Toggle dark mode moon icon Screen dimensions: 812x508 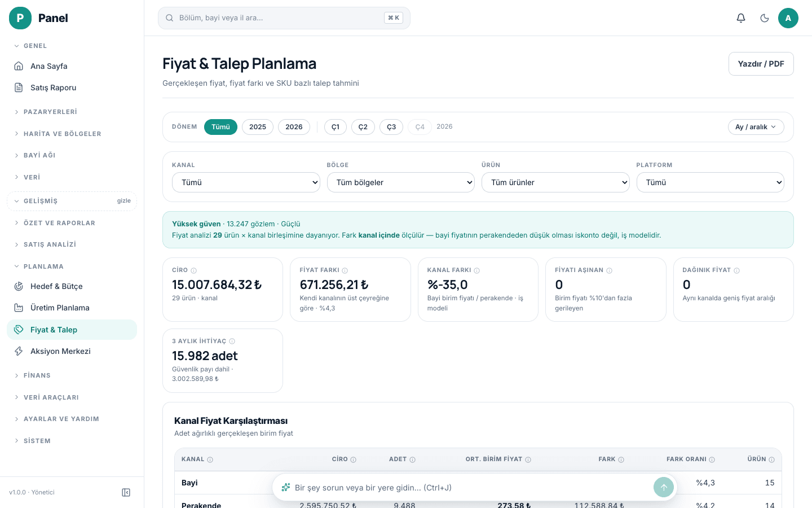(765, 18)
